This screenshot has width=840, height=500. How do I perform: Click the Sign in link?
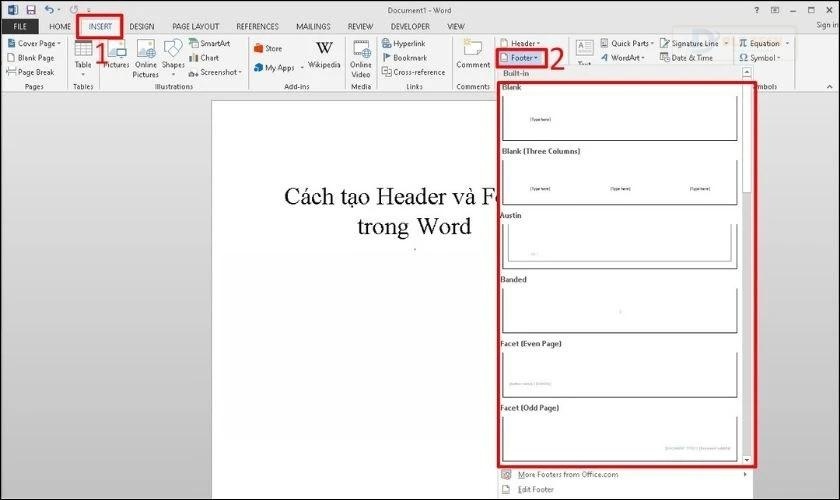click(827, 25)
